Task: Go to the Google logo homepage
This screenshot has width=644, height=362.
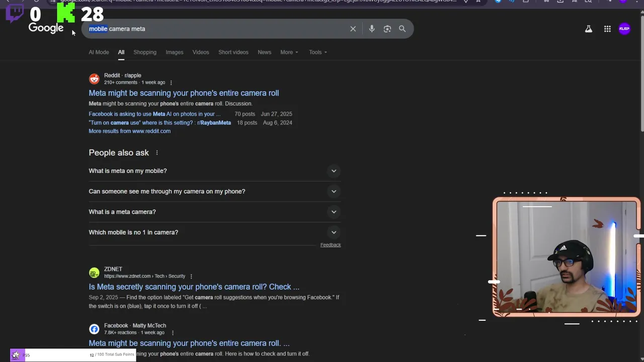Action: 46,28
